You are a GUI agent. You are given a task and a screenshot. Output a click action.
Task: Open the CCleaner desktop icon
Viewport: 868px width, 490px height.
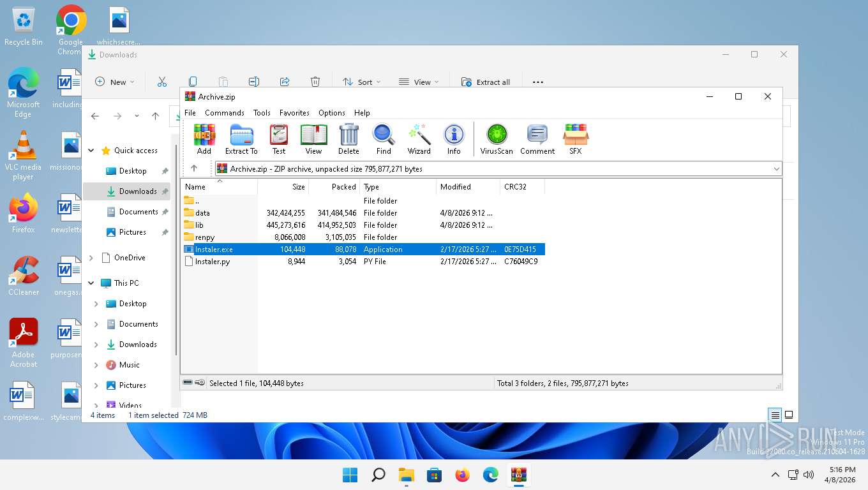pos(24,276)
